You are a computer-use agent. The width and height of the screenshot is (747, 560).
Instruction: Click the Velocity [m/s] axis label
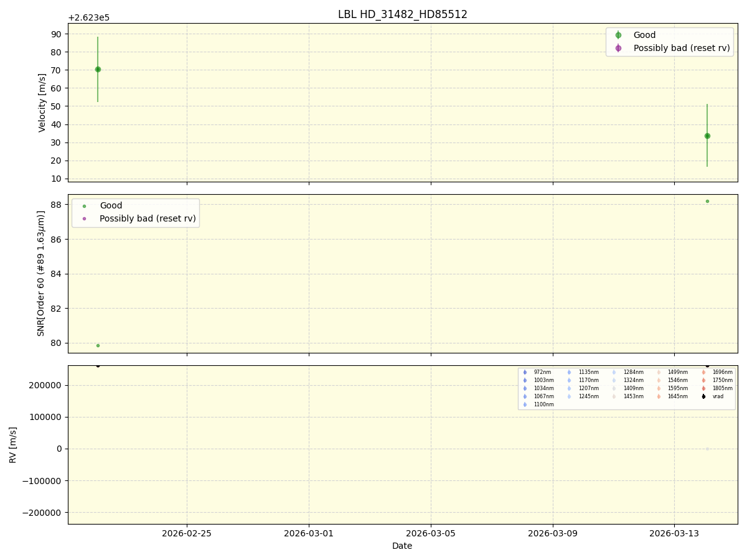42,103
